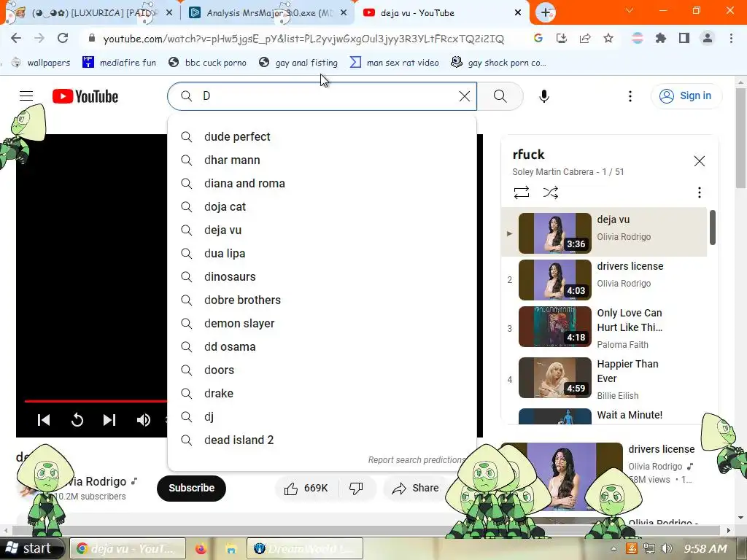Open the 'mediafire fun' bookmark
Viewport: 747px width, 560px height.
(119, 63)
